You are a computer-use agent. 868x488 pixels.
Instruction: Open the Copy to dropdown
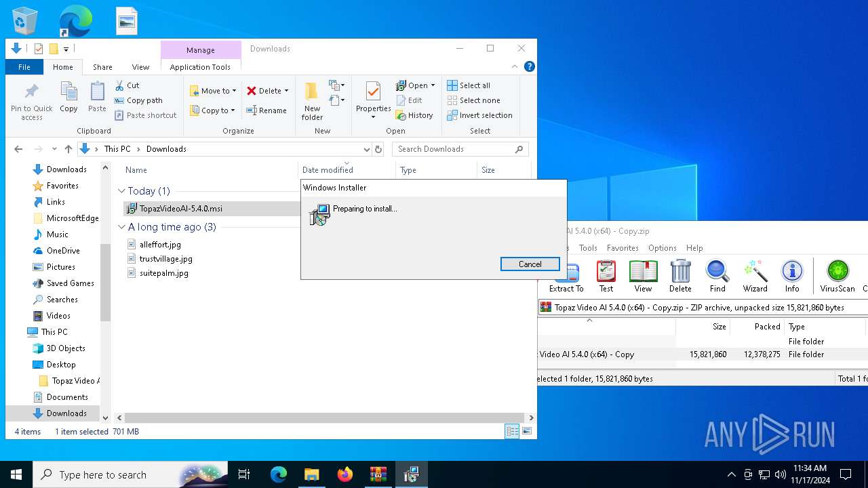(x=213, y=110)
